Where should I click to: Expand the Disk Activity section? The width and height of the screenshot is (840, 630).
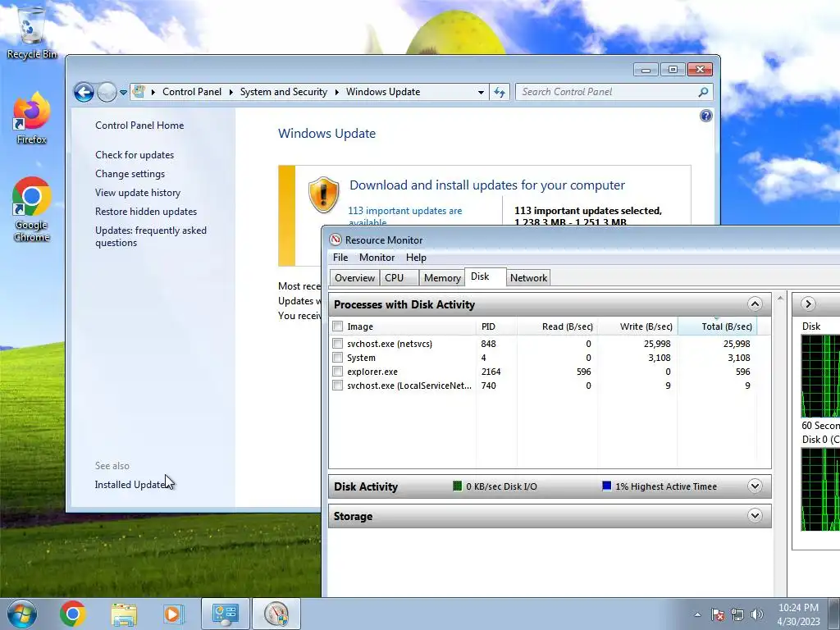(x=755, y=486)
